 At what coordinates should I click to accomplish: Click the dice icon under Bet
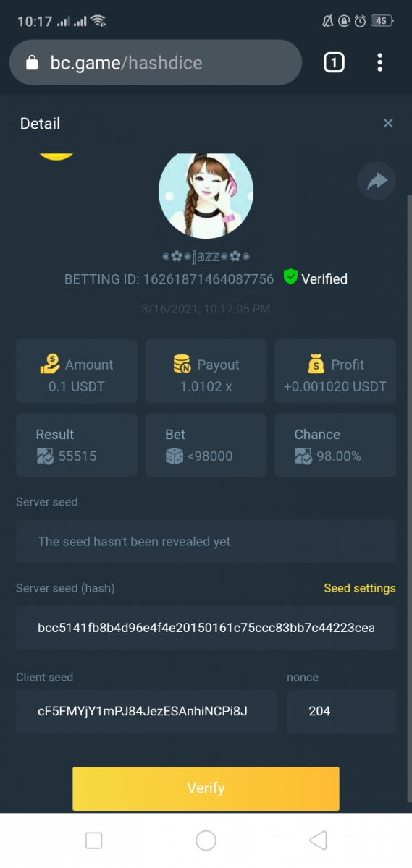175,456
